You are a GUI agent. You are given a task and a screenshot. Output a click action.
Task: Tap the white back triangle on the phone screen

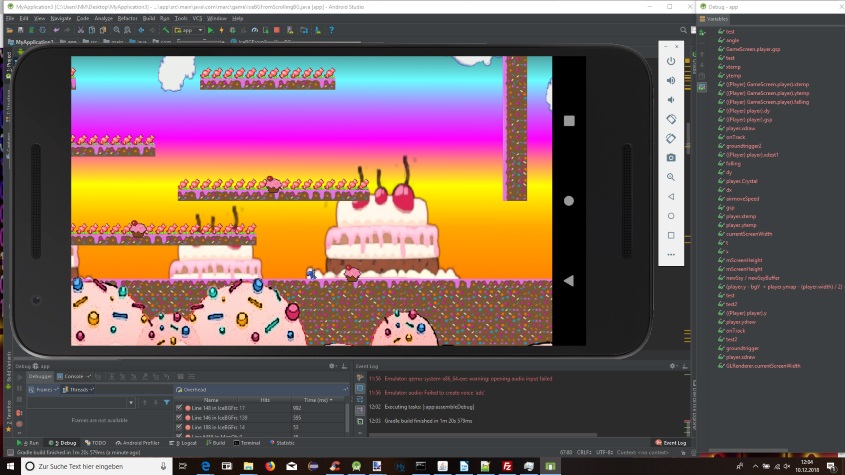click(569, 280)
